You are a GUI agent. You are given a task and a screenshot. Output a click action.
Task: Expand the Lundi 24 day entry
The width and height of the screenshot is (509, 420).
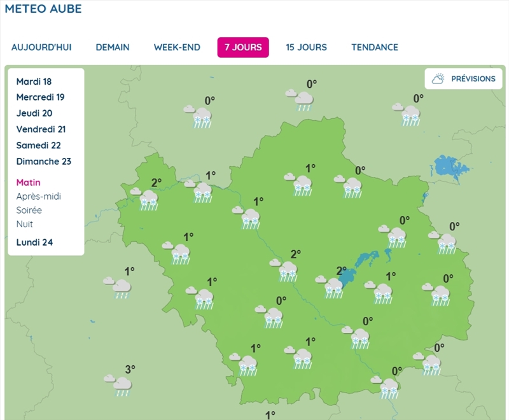click(x=34, y=242)
